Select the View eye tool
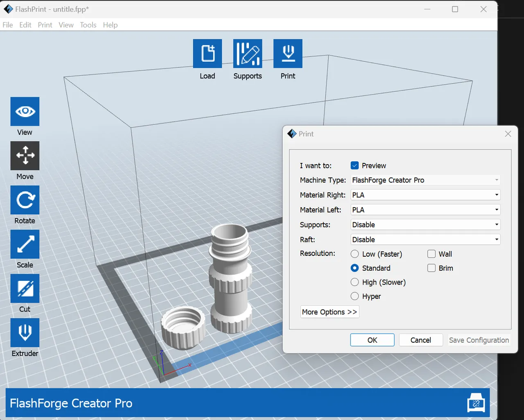The width and height of the screenshot is (524, 420). 25,111
